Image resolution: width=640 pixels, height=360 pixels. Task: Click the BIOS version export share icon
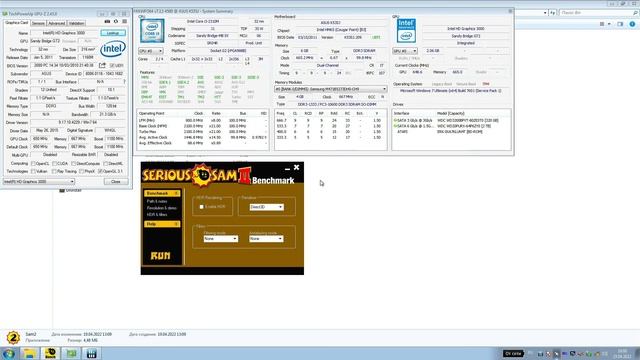click(102, 65)
